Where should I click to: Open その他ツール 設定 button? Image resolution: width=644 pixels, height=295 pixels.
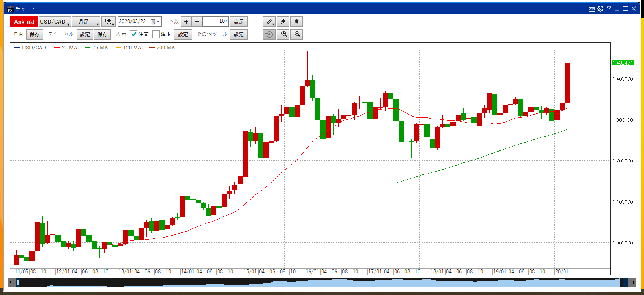(239, 34)
